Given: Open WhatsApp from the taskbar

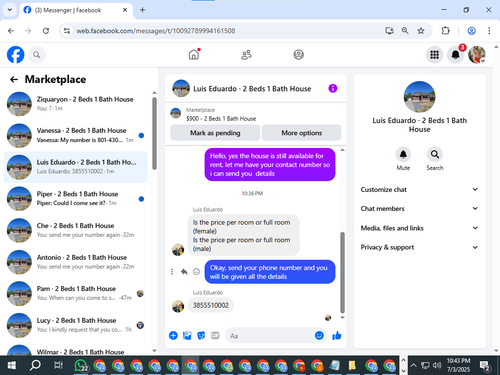Looking at the screenshot, I should [81, 365].
